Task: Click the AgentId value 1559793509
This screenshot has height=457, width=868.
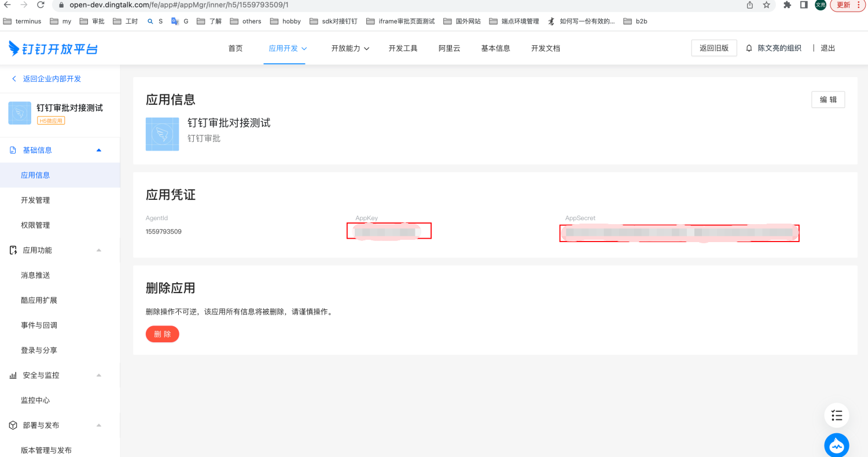Action: click(x=164, y=232)
